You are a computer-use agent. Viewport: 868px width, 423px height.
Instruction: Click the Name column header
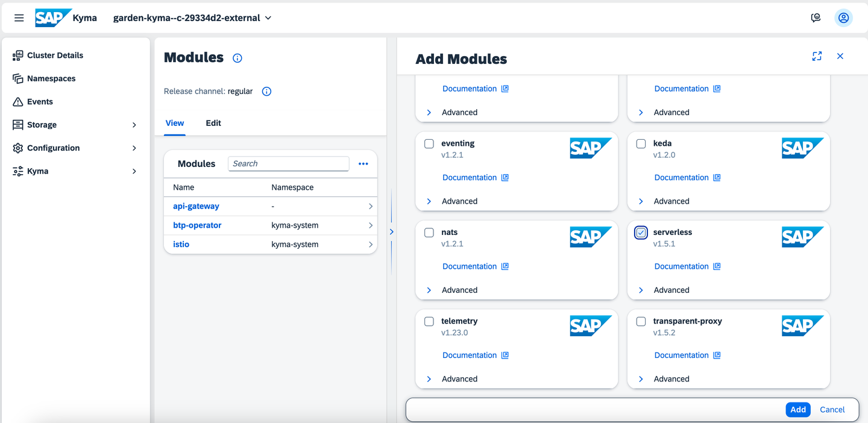click(183, 187)
